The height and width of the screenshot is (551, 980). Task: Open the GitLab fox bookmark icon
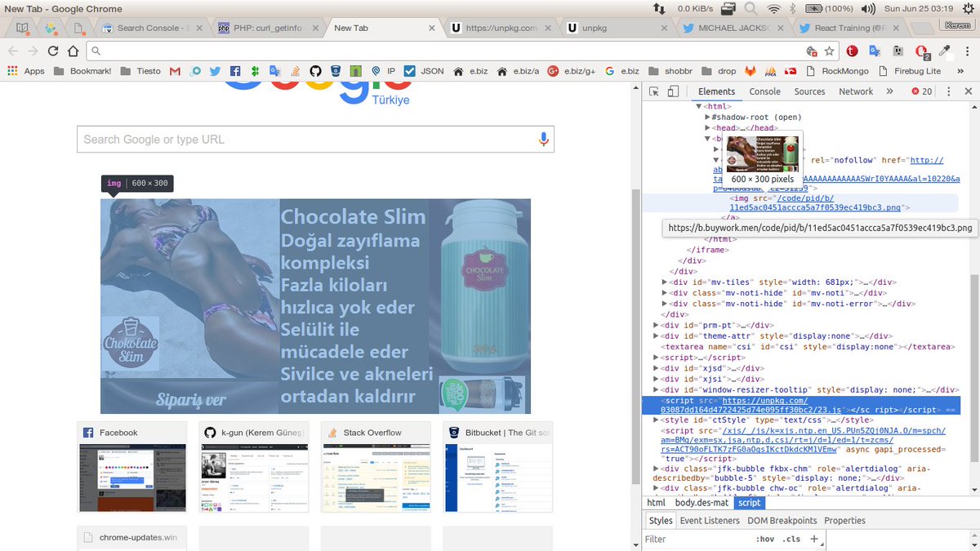[x=749, y=71]
